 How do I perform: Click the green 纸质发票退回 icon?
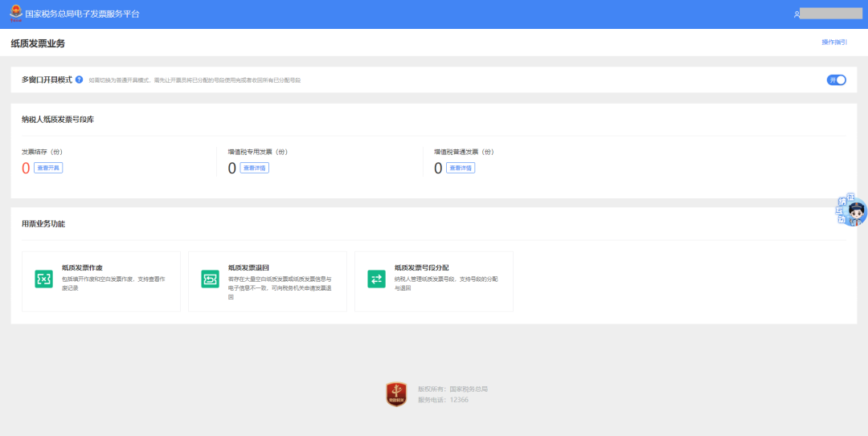point(210,279)
